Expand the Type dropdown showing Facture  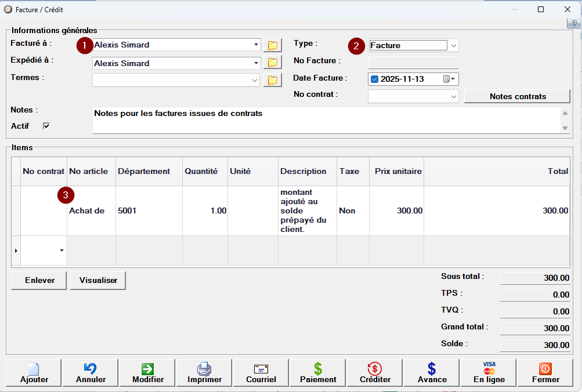click(453, 45)
